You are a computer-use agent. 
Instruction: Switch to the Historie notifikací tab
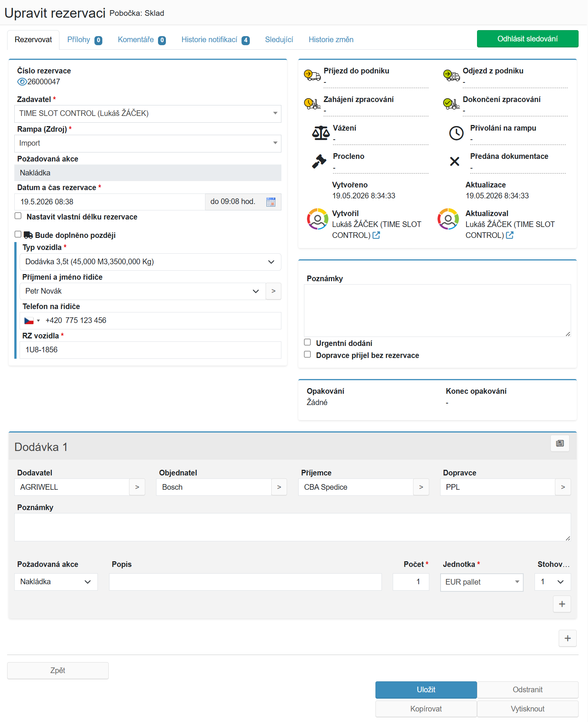215,40
